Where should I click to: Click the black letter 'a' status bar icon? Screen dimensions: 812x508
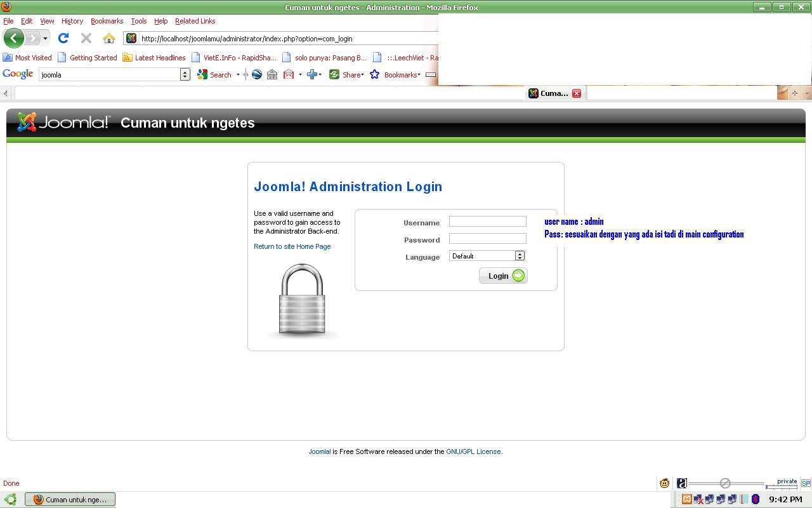pos(682,483)
